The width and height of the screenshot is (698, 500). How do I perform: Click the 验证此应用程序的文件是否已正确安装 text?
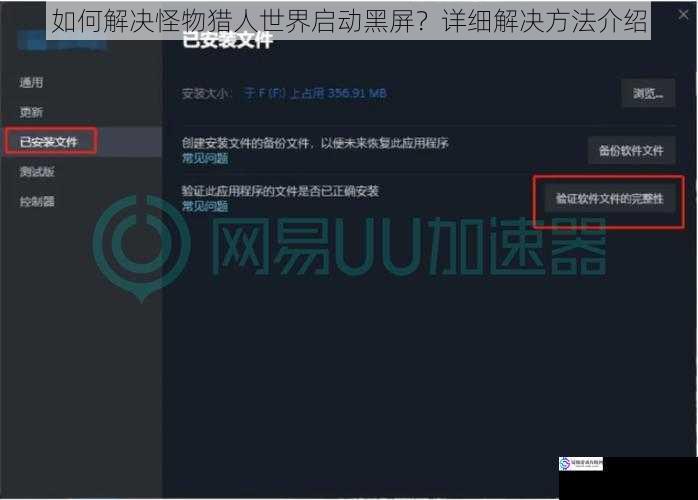click(x=280, y=191)
